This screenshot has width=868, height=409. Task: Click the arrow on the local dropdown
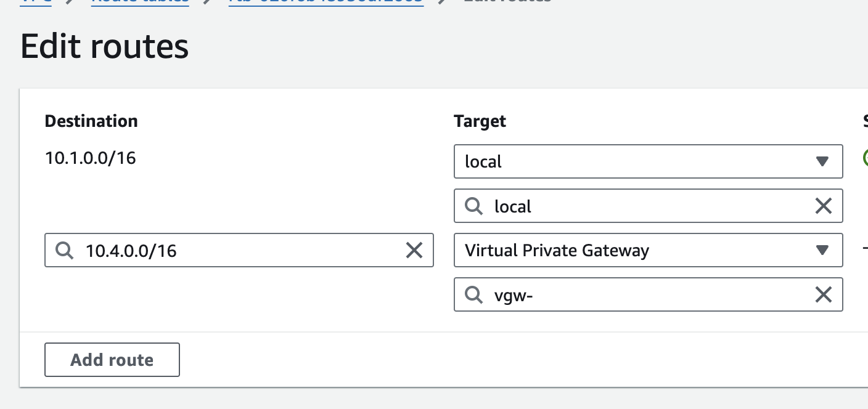tap(822, 161)
